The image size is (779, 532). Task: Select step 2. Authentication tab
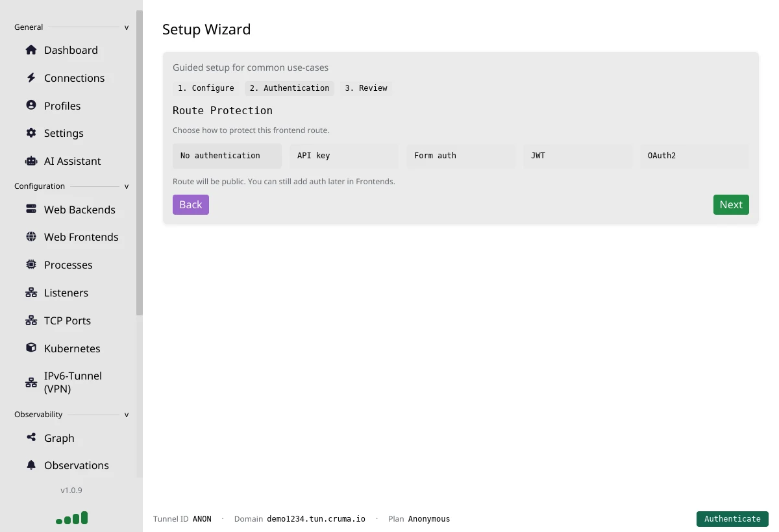[x=290, y=88]
